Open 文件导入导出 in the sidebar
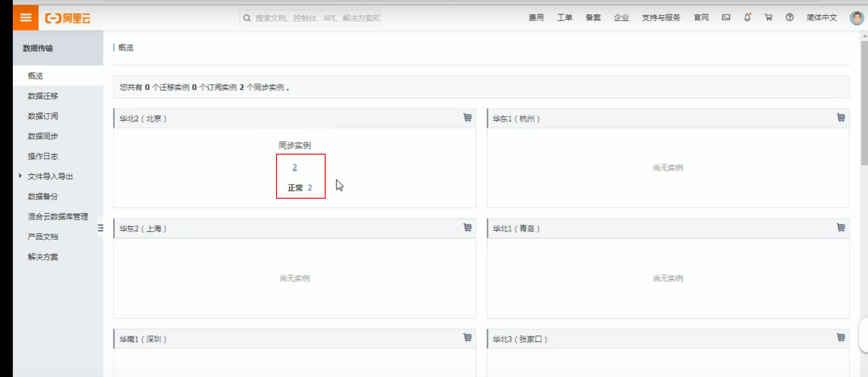The height and width of the screenshot is (377, 868). (x=50, y=176)
